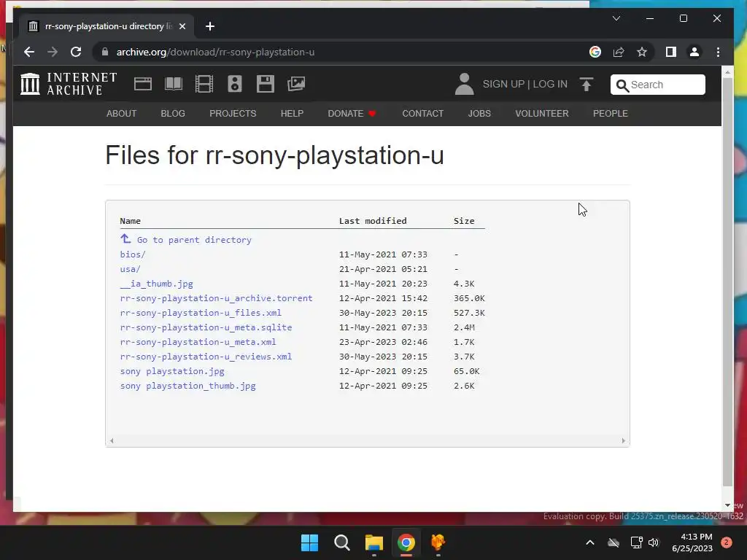Viewport: 747px width, 560px height.
Task: Open rr-sony-playstation-u_reviews.xml link
Action: point(206,357)
